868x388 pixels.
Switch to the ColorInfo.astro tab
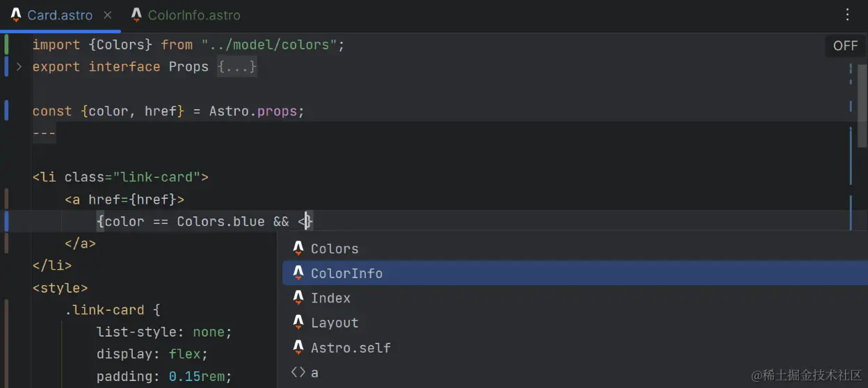(194, 15)
